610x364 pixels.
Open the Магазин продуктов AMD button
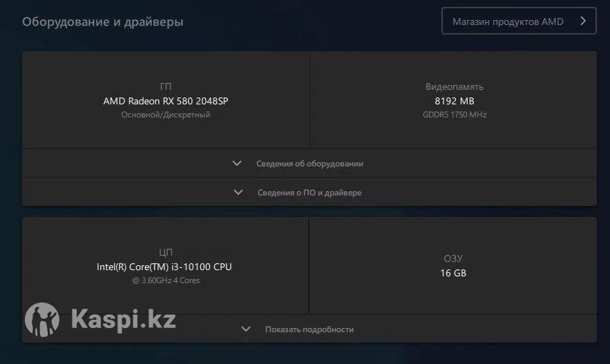519,21
